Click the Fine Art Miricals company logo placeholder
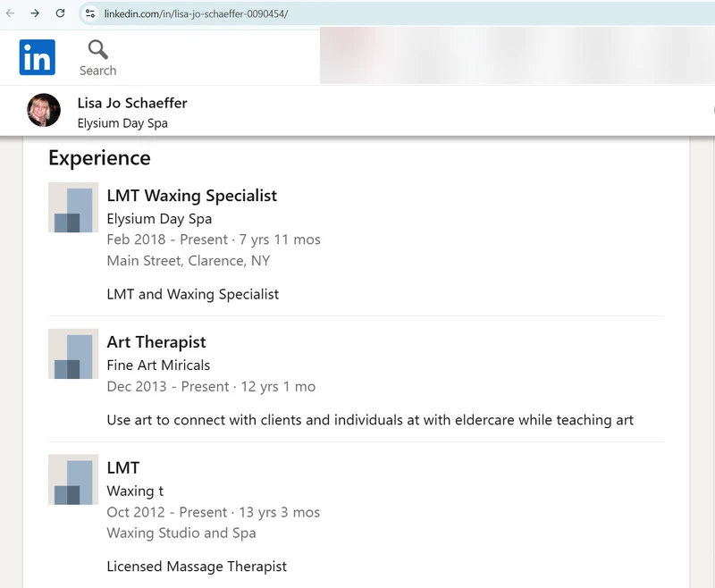Viewport: 715px width, 588px height. [73, 354]
